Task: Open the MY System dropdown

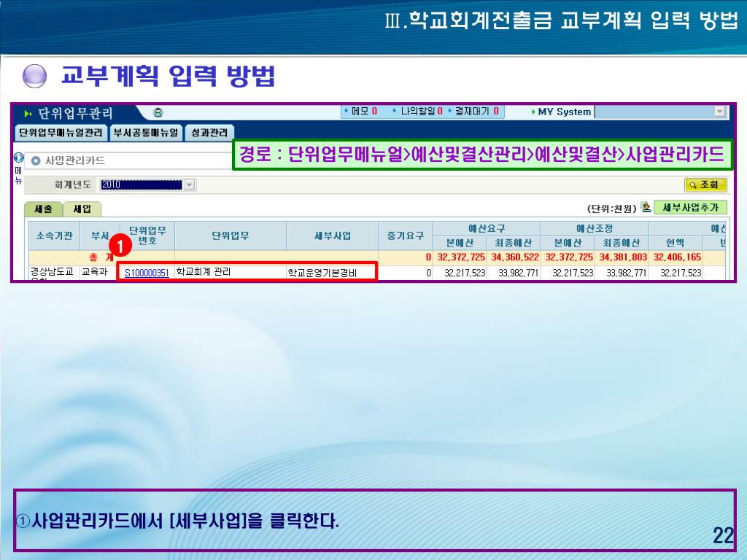Action: (719, 112)
